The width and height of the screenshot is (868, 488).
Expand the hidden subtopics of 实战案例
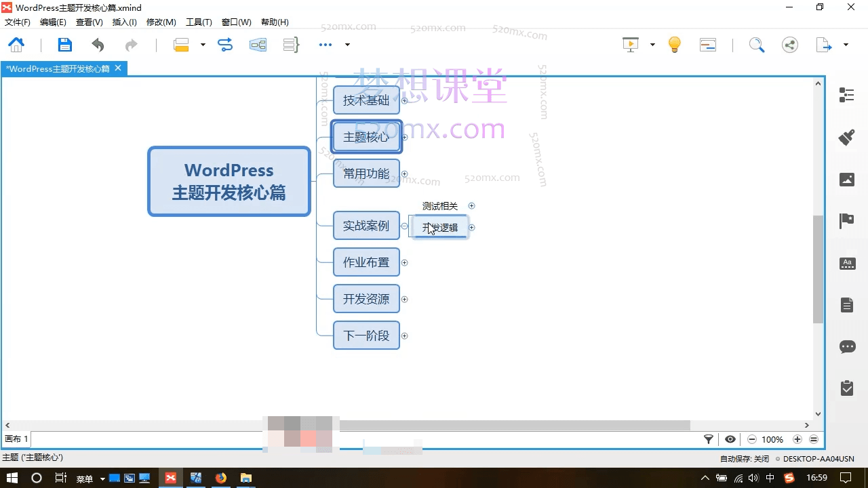[404, 226]
